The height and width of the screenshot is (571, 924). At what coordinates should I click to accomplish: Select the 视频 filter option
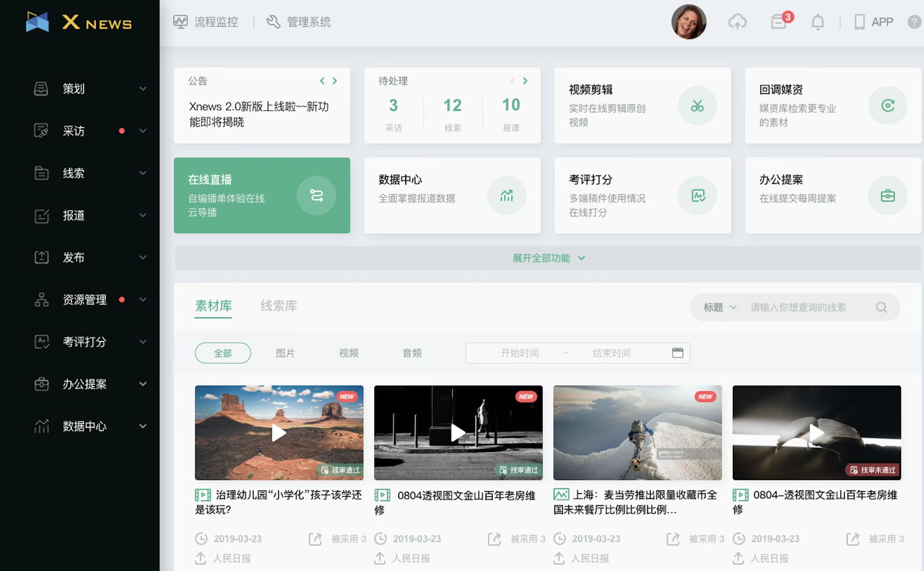click(349, 353)
